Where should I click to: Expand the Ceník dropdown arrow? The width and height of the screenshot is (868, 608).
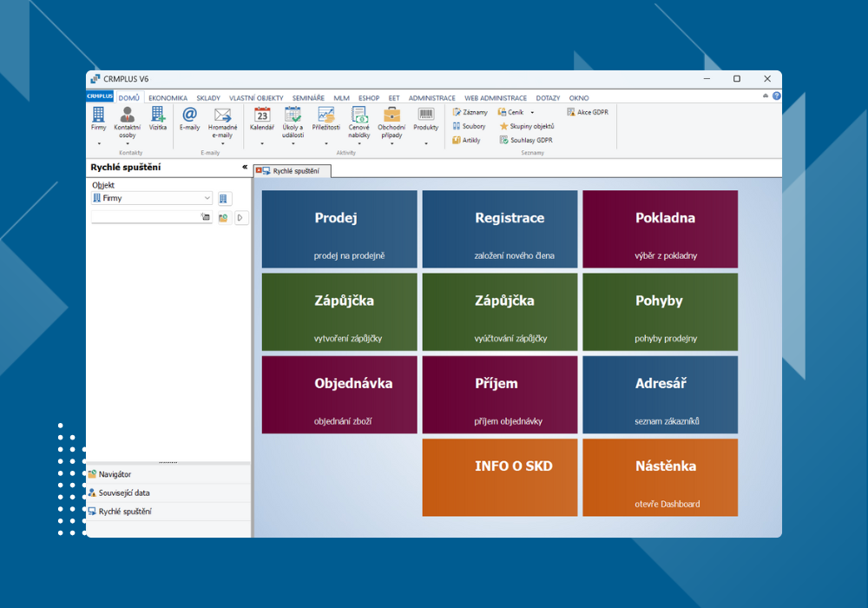coord(532,112)
